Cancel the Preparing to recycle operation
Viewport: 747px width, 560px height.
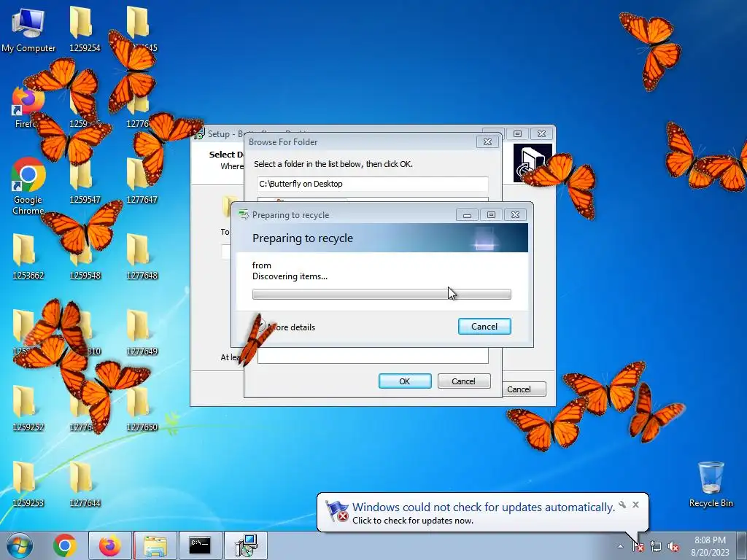tap(484, 327)
